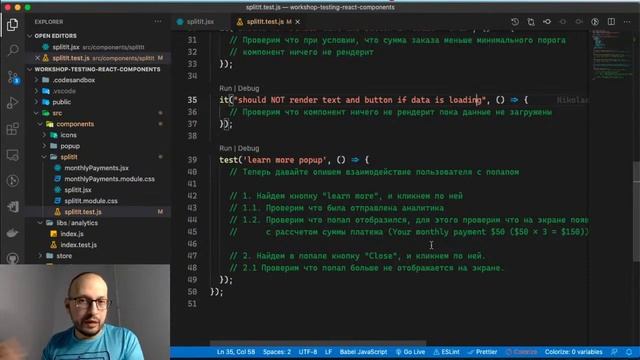640x360 pixels.
Task: Click Run code lens above line 39
Action: pos(225,148)
